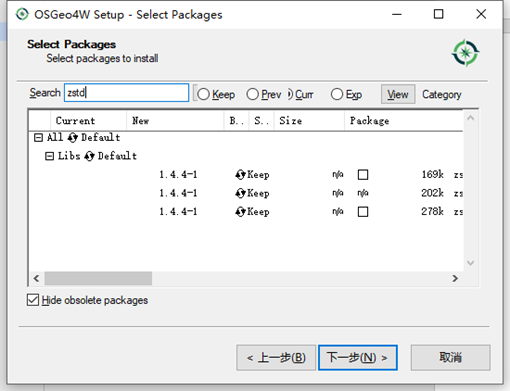Cycle Keep action on 169k package row
Viewport: 510px width, 391px height.
pyautogui.click(x=240, y=174)
